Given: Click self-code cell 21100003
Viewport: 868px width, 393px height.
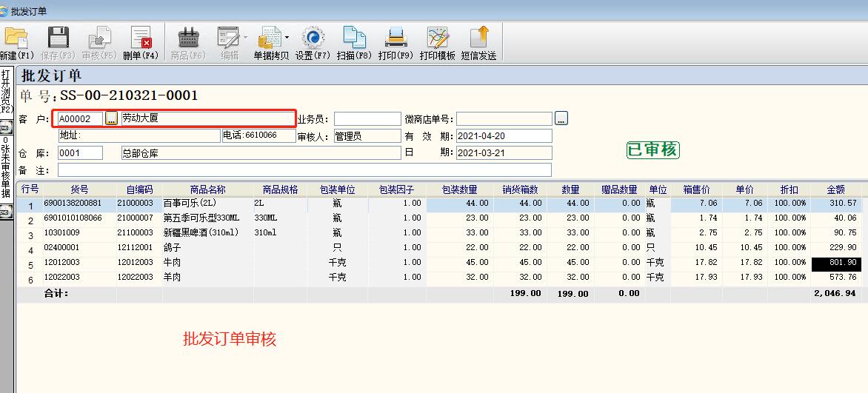Looking at the screenshot, I should [139, 232].
